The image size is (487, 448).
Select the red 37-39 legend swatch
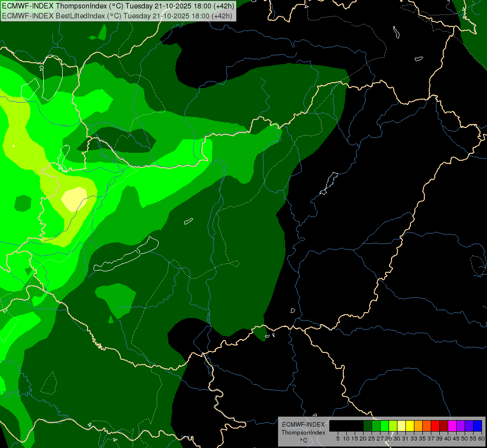pyautogui.click(x=435, y=426)
